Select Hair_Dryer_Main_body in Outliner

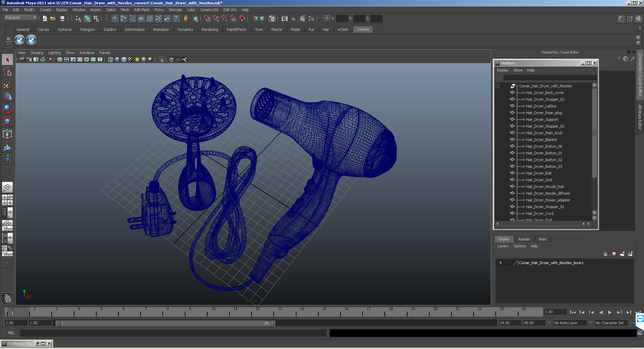click(544, 133)
